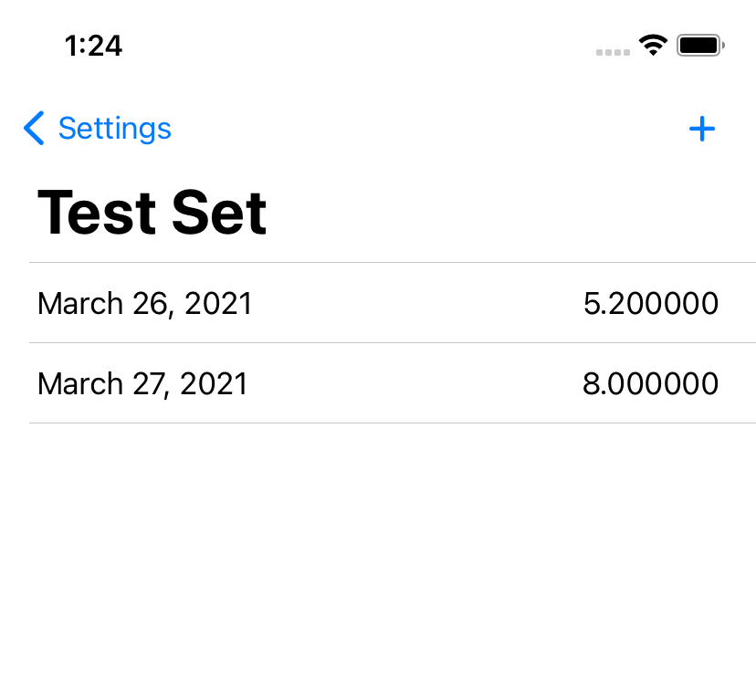Select the Test Set large title
Image resolution: width=756 pixels, height=700 pixels.
[x=152, y=212]
